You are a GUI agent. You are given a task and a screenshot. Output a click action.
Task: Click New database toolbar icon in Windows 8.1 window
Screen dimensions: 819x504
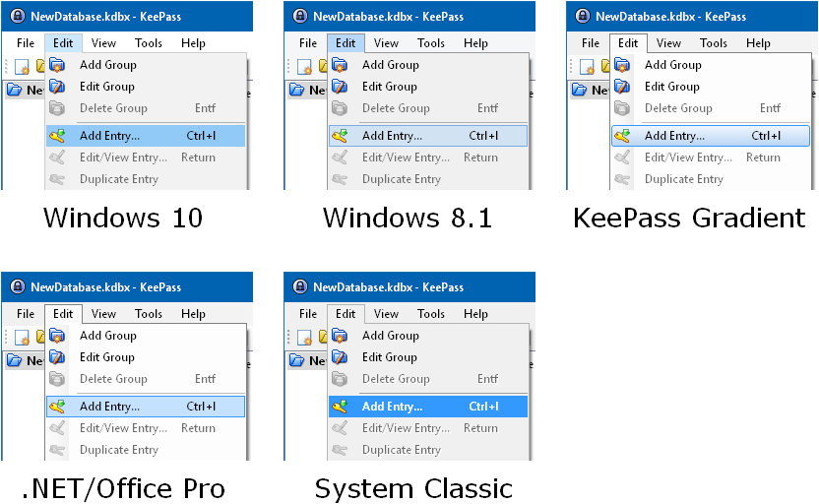[x=306, y=67]
